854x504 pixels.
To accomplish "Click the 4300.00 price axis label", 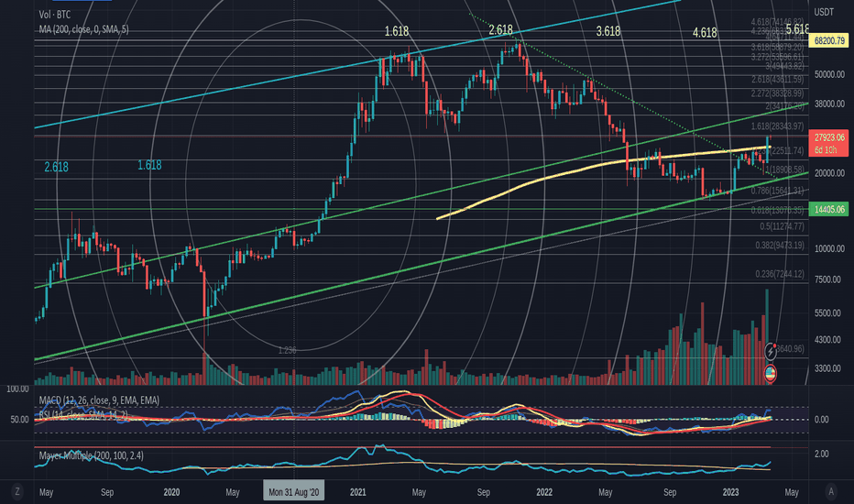I will [x=829, y=339].
